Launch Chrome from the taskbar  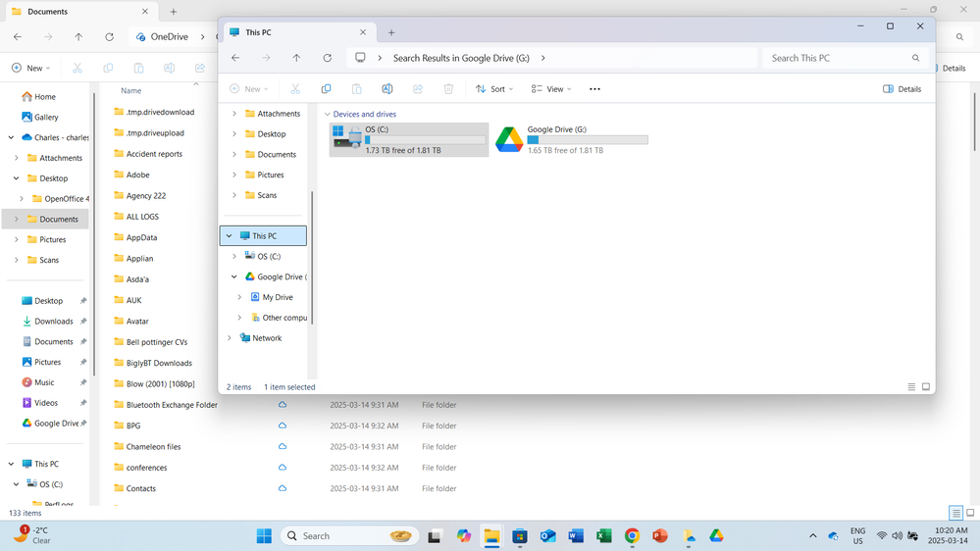coord(632,536)
